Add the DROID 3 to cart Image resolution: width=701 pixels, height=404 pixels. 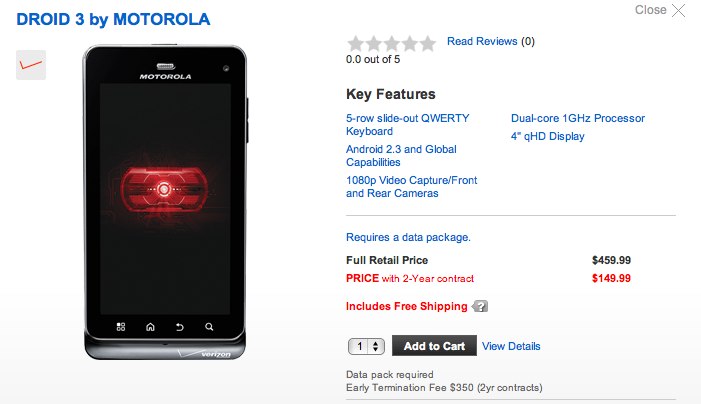[434, 346]
